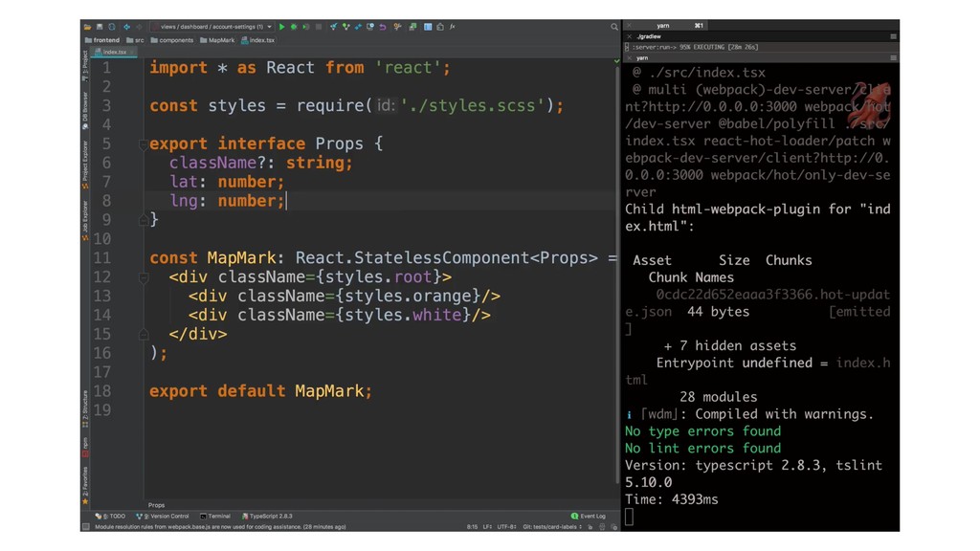The image size is (980, 551).
Task: Click Run with Coverage icon
Action: tap(305, 27)
